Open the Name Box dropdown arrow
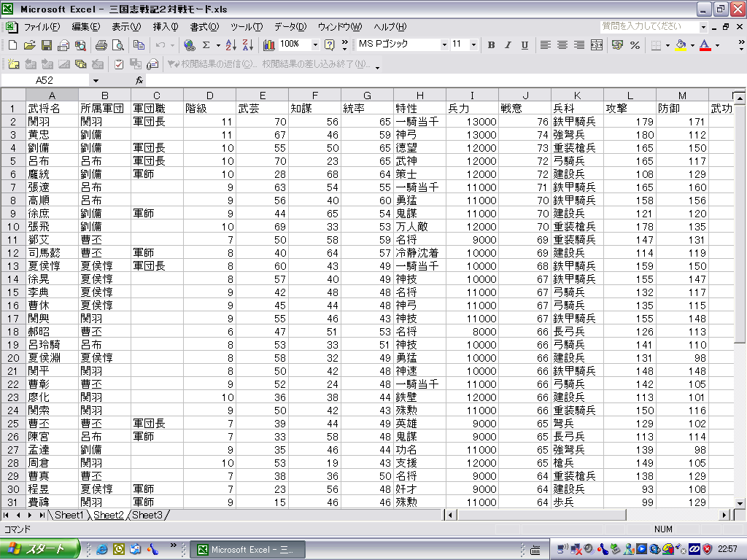 [96, 80]
